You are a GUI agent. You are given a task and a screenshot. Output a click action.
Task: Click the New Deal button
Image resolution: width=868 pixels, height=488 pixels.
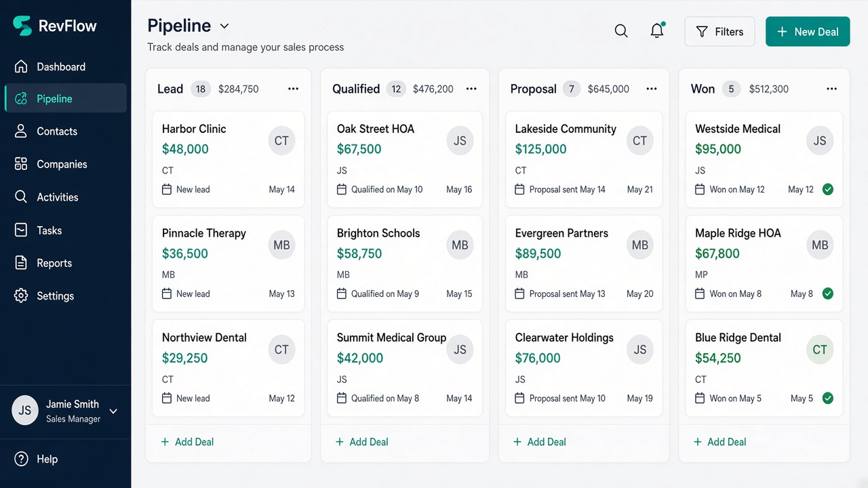(808, 31)
